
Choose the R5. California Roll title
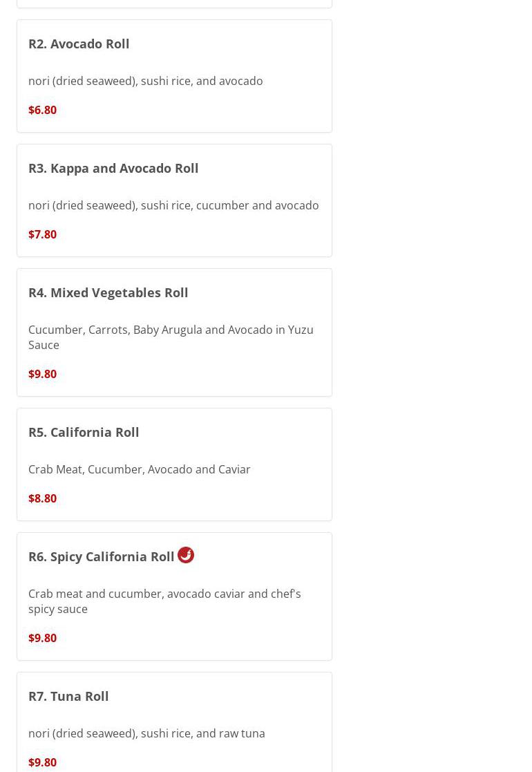click(x=84, y=432)
